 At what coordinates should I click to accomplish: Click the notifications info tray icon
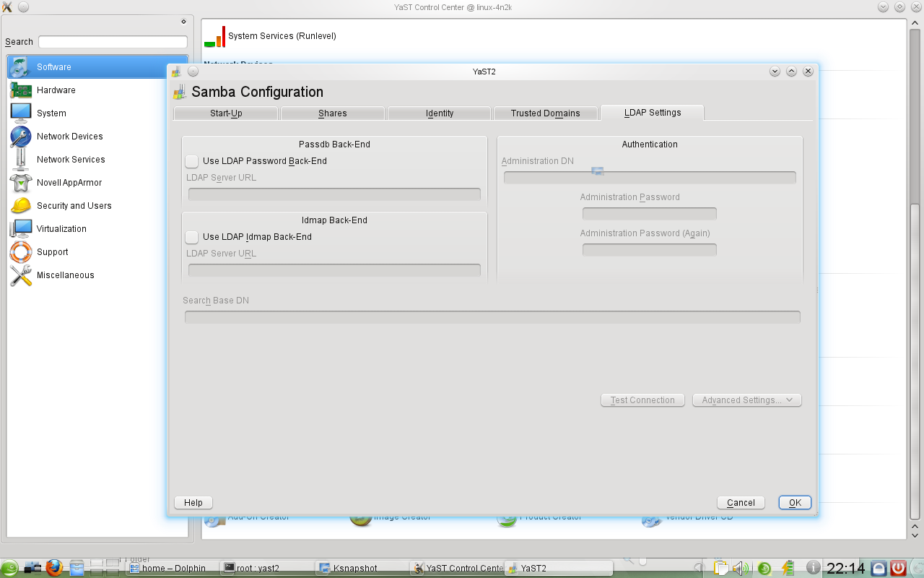[813, 568]
